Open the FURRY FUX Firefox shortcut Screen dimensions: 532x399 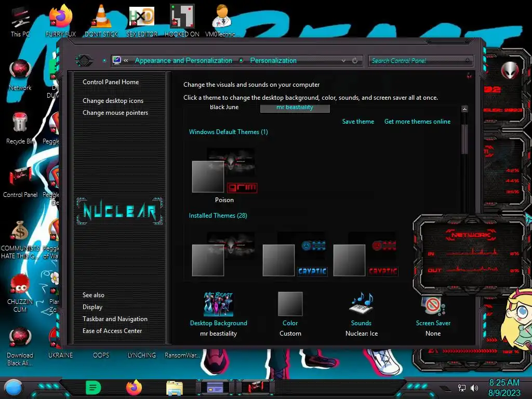click(61, 21)
